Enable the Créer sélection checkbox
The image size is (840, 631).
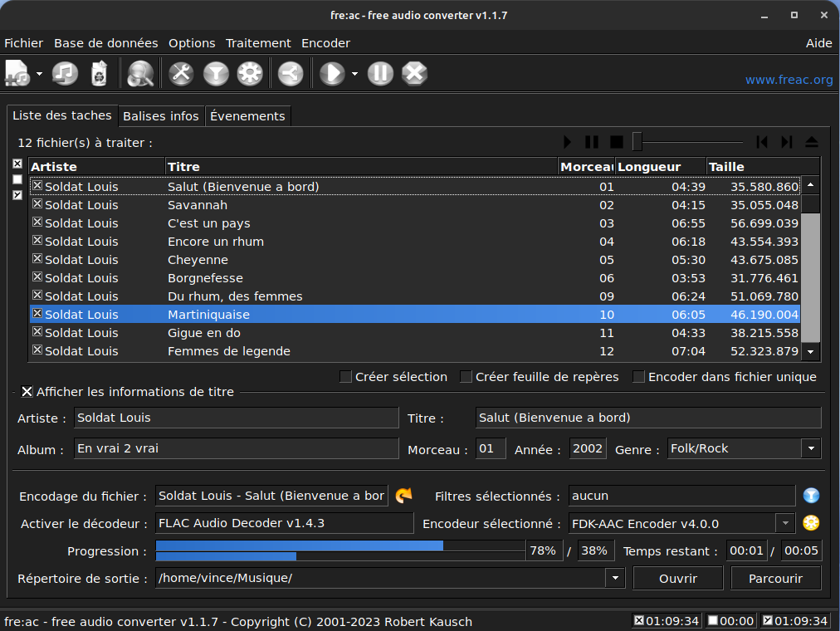[346, 377]
